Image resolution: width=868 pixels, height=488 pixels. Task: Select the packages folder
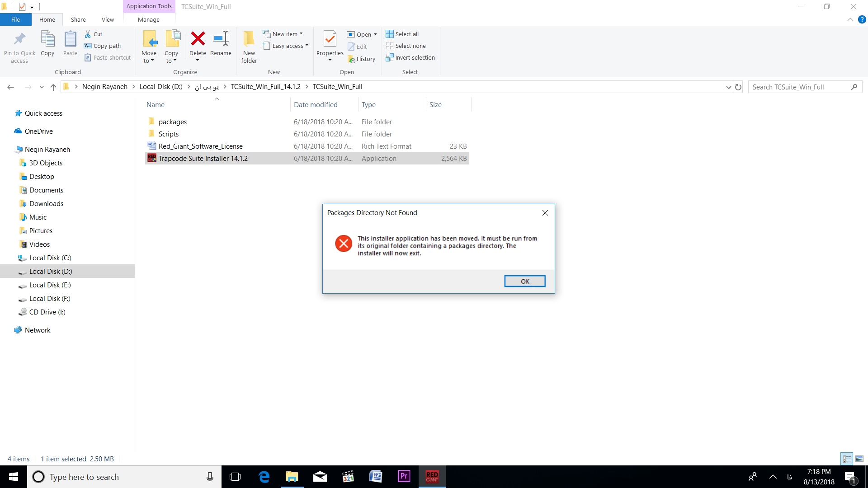click(173, 122)
